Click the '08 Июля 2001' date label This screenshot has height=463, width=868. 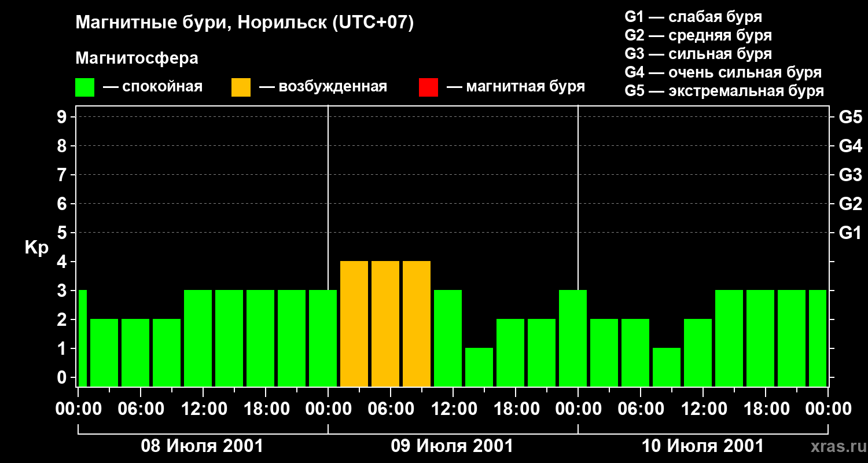point(203,446)
